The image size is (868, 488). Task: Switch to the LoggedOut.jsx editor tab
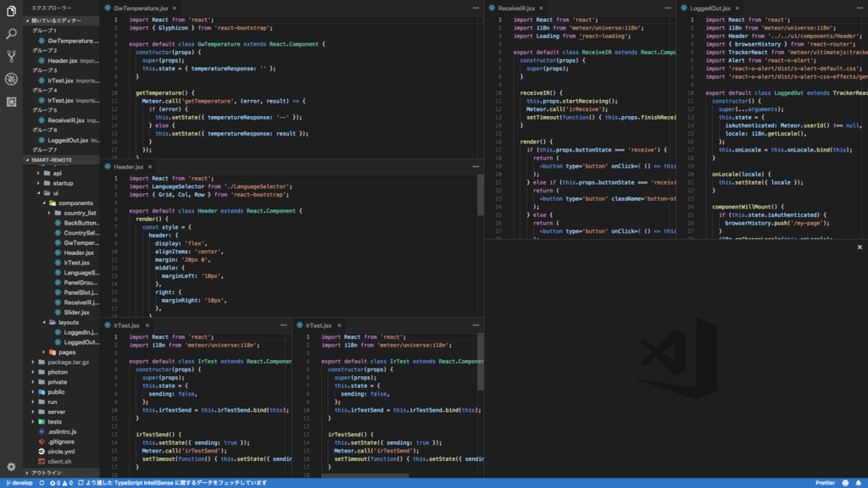coord(710,8)
